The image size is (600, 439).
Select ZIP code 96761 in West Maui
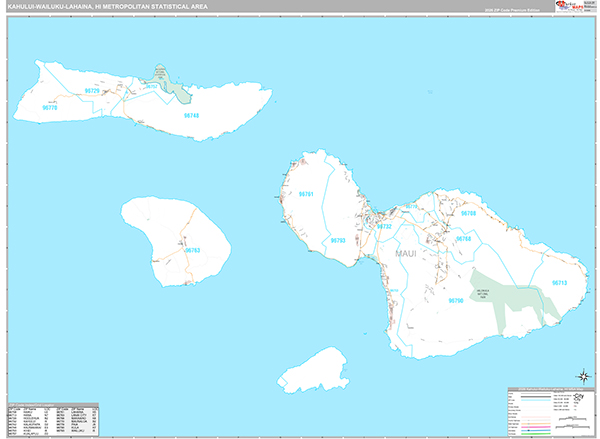pos(306,194)
